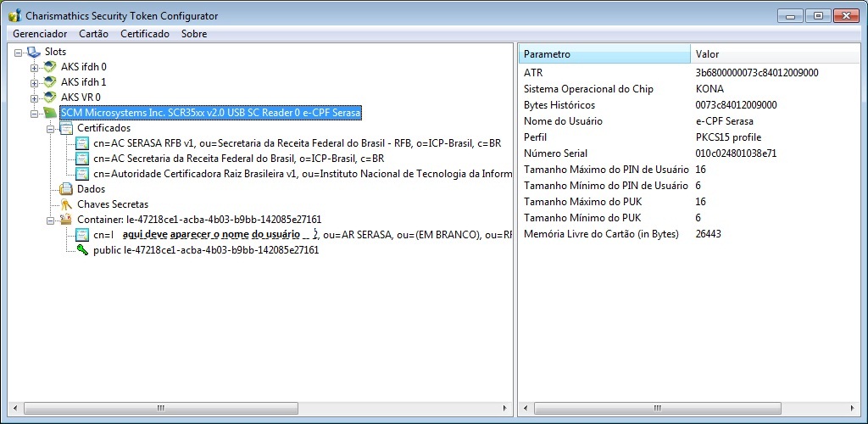Click the Dados documents icon

tap(66, 189)
